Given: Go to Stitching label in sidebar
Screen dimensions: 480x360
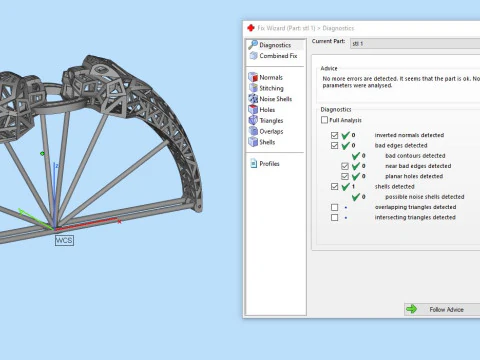Looking at the screenshot, I should pyautogui.click(x=271, y=88).
